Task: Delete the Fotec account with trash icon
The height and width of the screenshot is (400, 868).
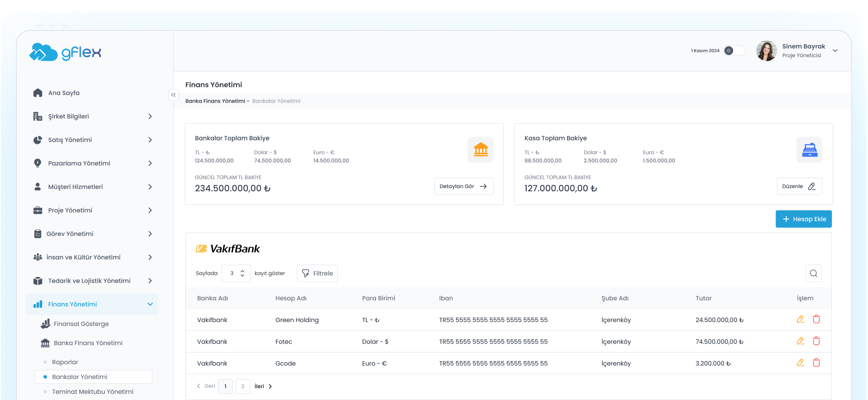Action: (816, 341)
